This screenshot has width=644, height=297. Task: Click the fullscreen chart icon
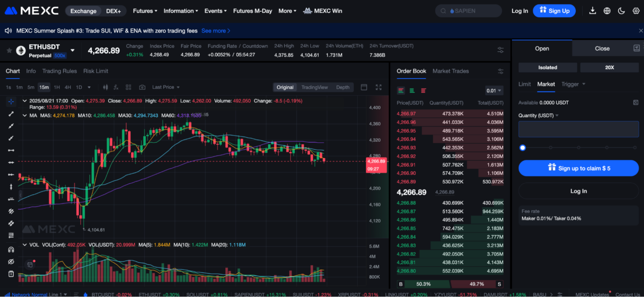pyautogui.click(x=379, y=87)
